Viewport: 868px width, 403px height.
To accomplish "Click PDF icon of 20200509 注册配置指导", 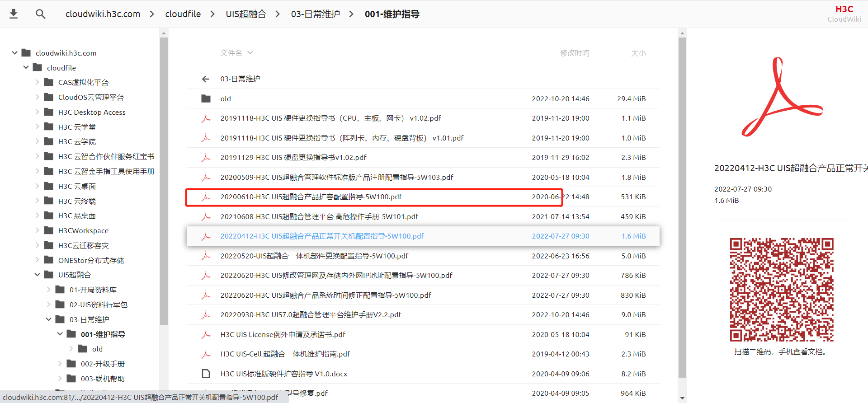I will [x=206, y=177].
